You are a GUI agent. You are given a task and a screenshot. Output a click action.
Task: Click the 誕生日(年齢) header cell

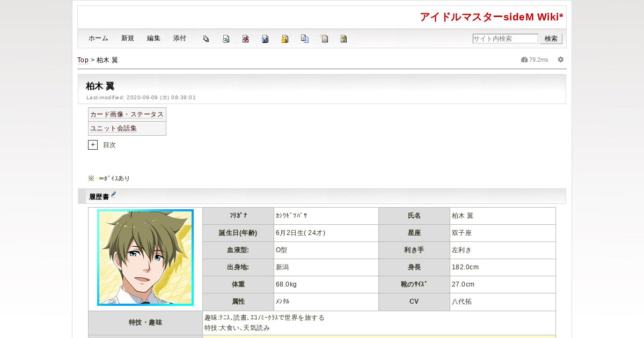point(238,233)
